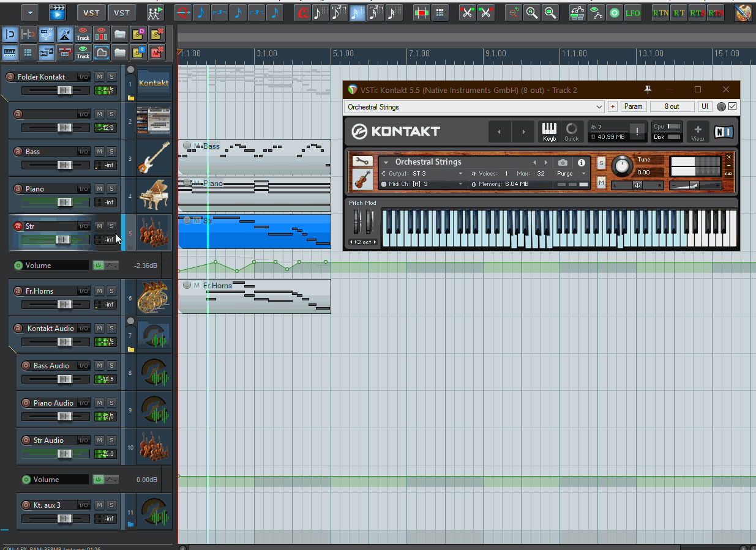This screenshot has height=550, width=756.
Task: Click the 5.1.00 marker on the timeline ruler
Action: (343, 54)
